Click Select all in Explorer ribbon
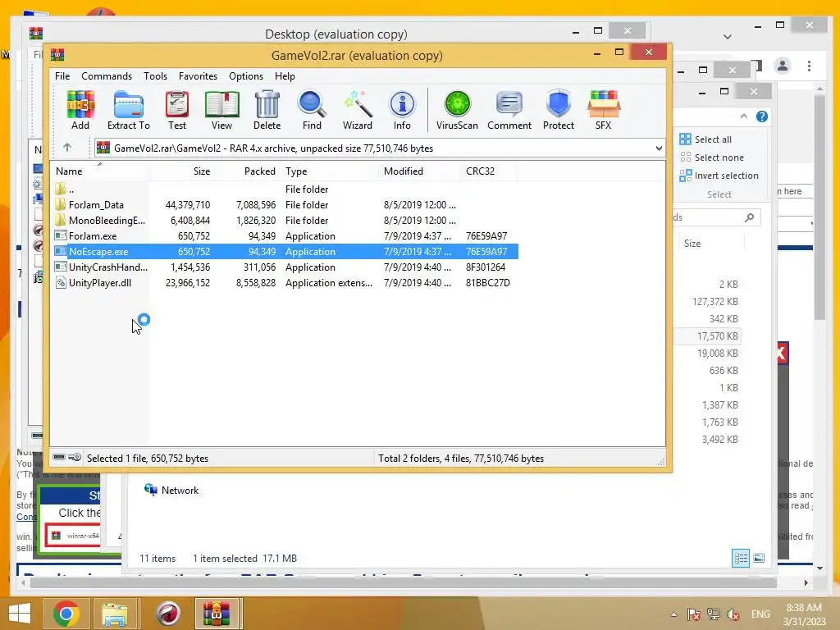The height and width of the screenshot is (630, 840). click(705, 139)
